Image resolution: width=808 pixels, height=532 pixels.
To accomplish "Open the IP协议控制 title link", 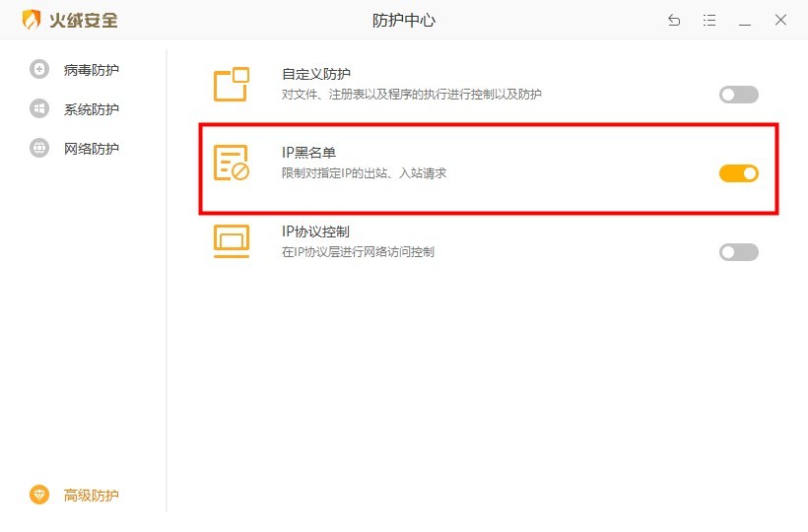I will tap(315, 232).
